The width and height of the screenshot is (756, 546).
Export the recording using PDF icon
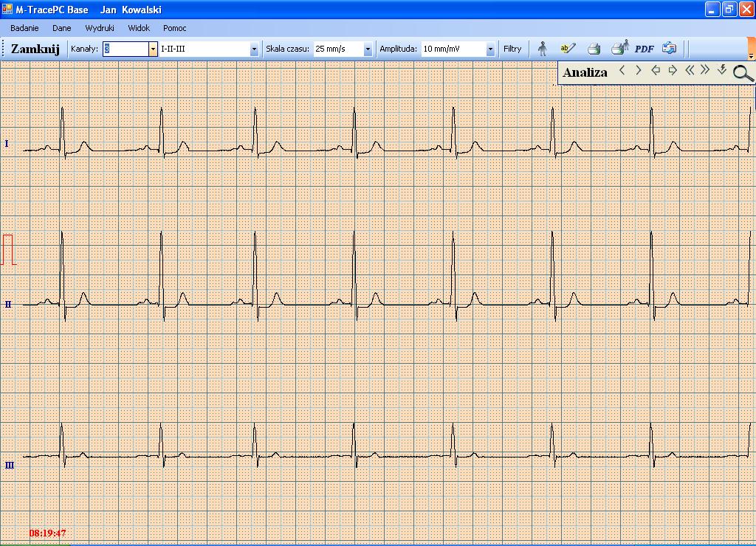click(x=645, y=49)
